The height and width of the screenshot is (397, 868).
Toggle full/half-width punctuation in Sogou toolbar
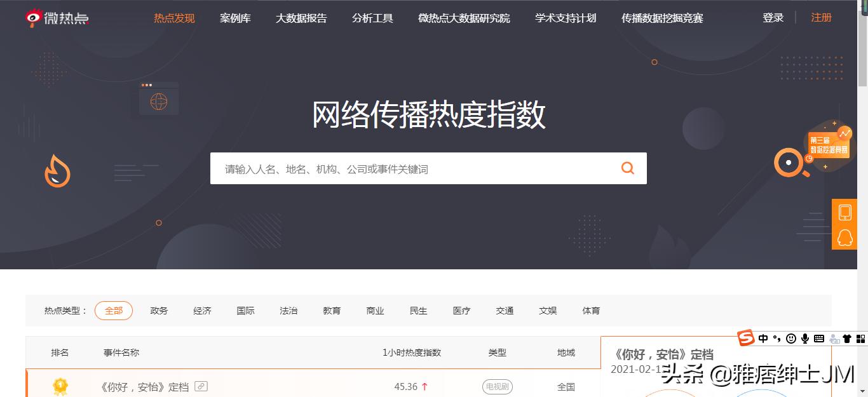776,339
